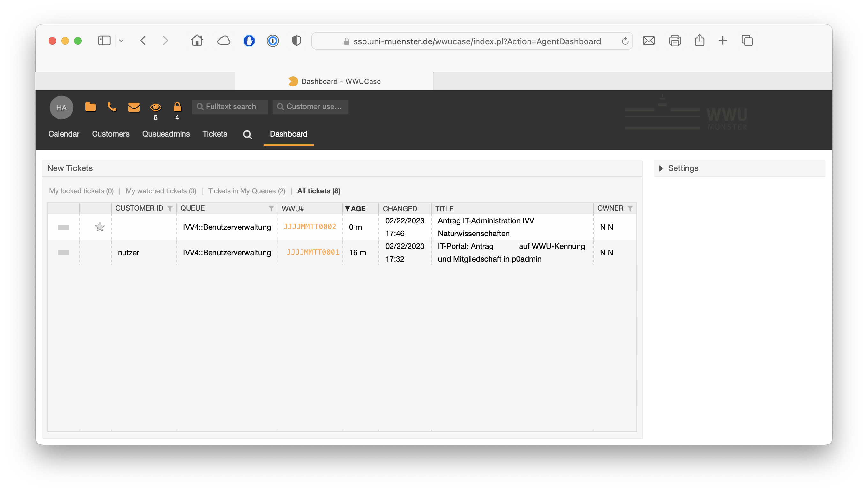Click the Fulltext search field
Image resolution: width=868 pixels, height=492 pixels.
[230, 107]
